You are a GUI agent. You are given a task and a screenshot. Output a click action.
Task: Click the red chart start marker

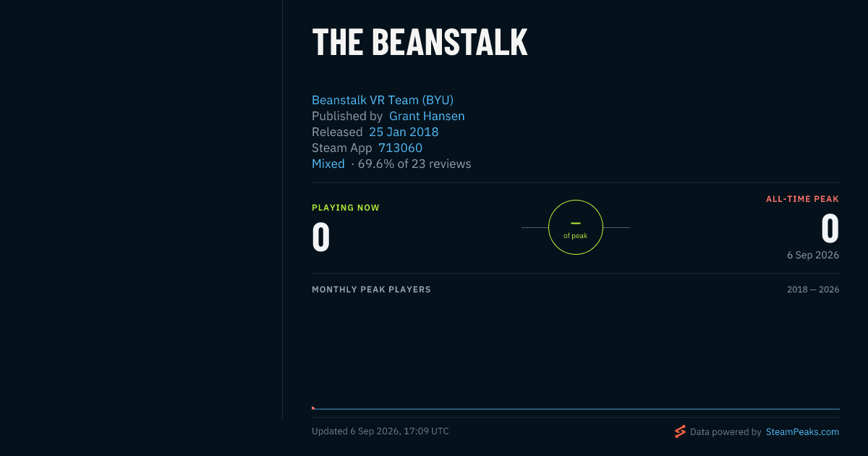313,408
